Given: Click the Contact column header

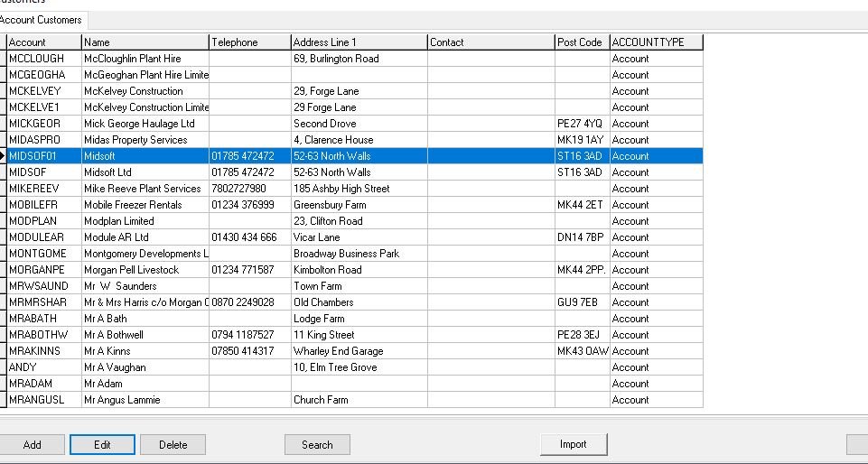Looking at the screenshot, I should [491, 42].
